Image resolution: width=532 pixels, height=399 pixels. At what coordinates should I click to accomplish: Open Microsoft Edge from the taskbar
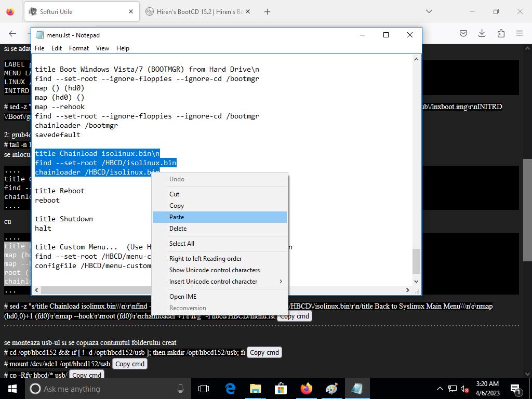pos(230,389)
